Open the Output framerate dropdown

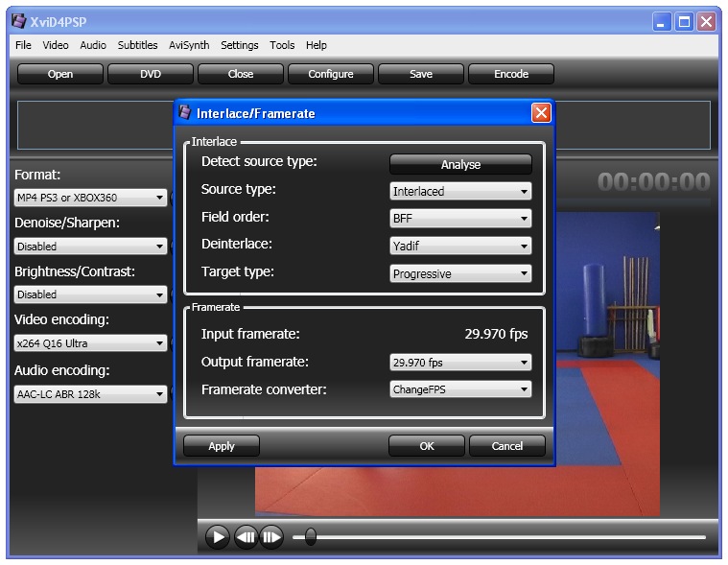(460, 363)
